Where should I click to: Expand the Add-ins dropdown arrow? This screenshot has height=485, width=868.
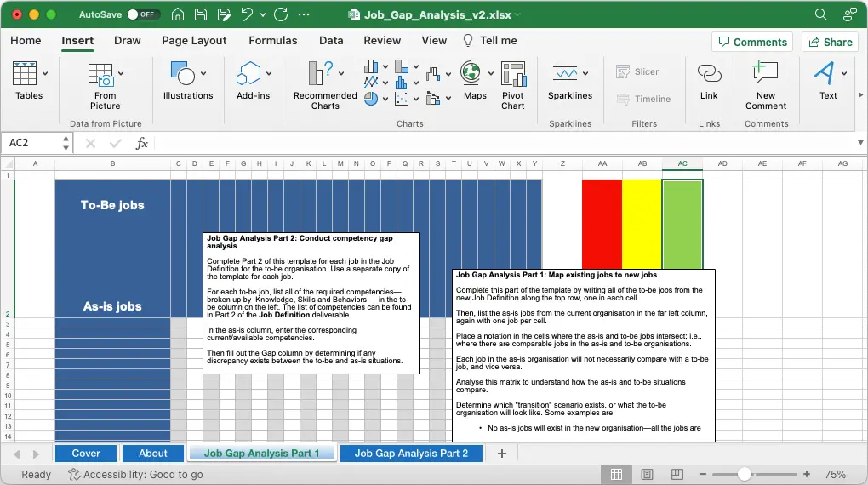268,73
